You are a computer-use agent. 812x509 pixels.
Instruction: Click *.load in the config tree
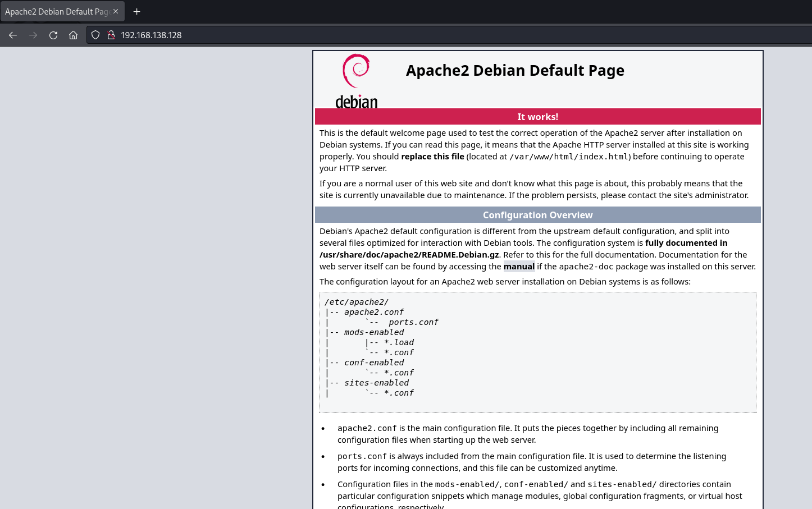[x=399, y=342]
